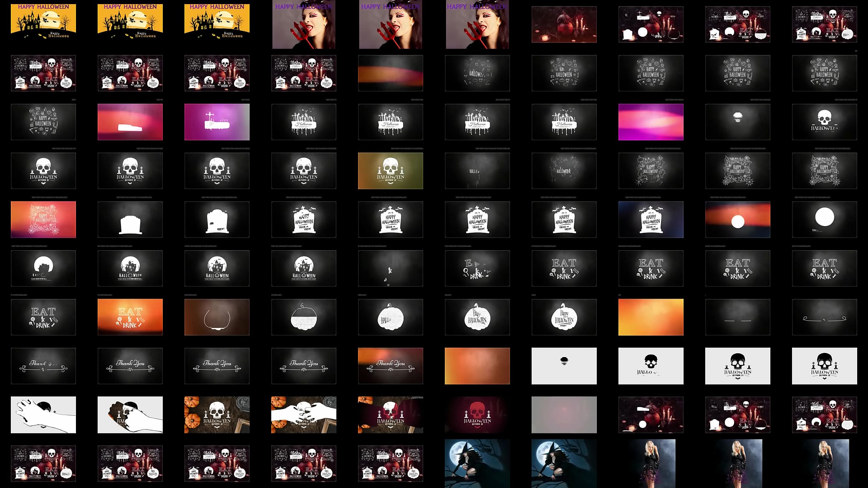This screenshot has width=868, height=488.
Task: Pick dark thumbnail with lone ampersand
Action: pos(391,268)
